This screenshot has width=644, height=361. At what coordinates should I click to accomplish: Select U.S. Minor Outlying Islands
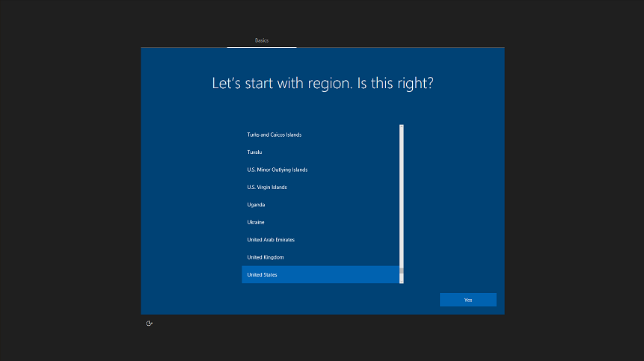tap(277, 170)
